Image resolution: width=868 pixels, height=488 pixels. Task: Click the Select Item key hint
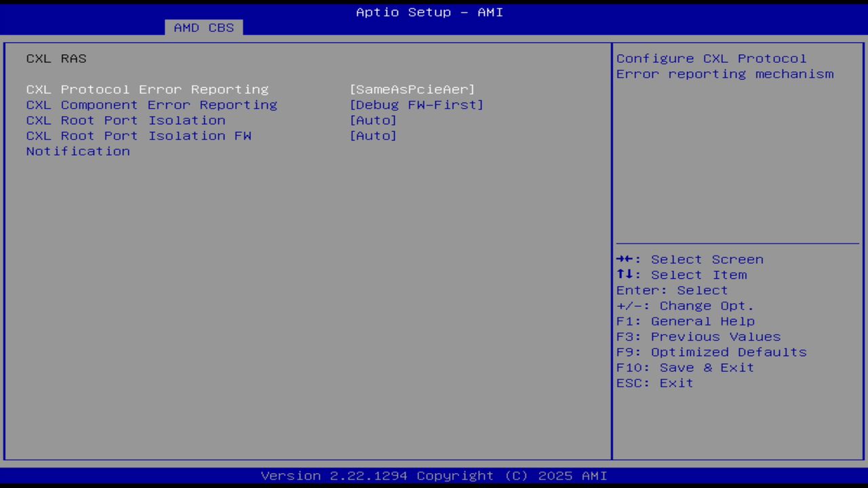(682, 275)
